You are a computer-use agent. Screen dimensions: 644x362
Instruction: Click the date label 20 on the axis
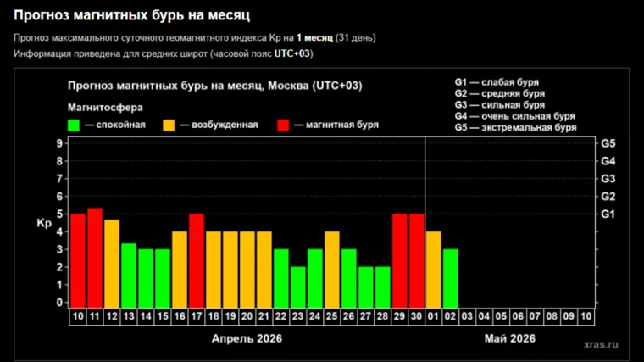[247, 316]
